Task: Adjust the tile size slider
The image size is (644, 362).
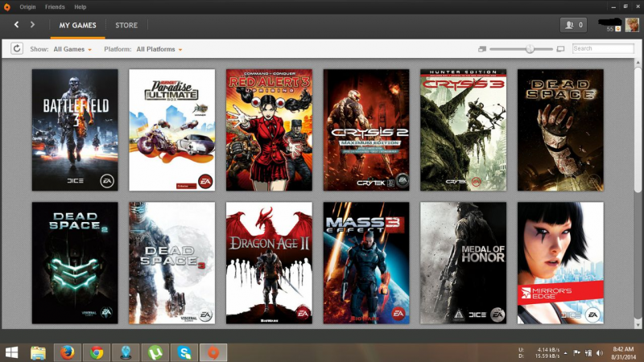Action: (530, 49)
